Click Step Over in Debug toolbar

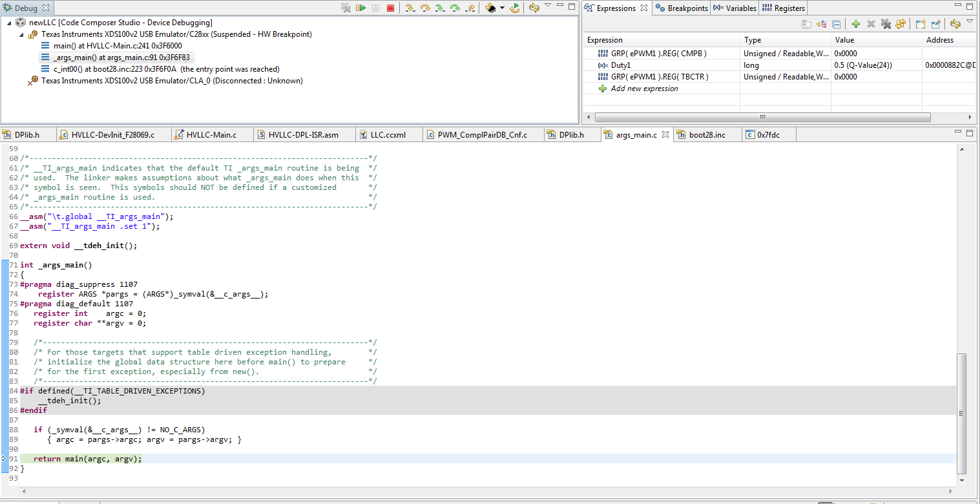pyautogui.click(x=425, y=8)
